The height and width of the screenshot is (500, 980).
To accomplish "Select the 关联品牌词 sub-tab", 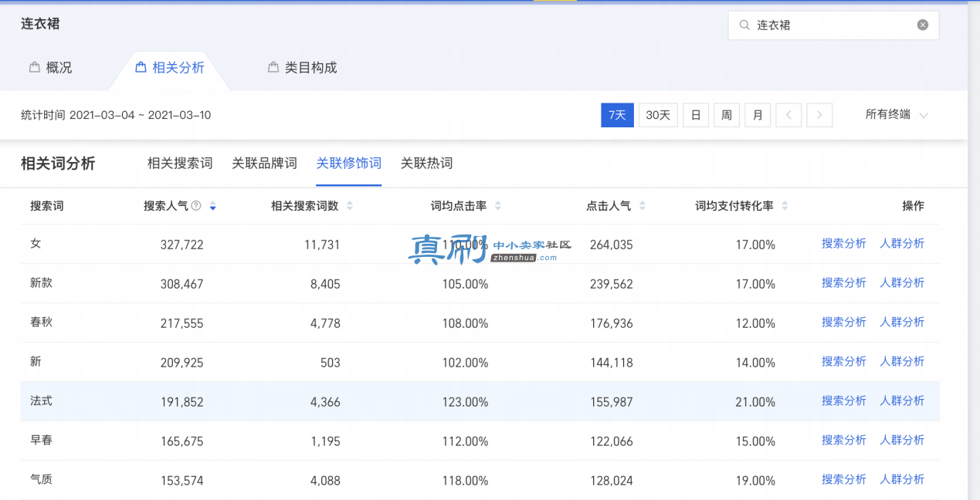I will click(x=264, y=164).
